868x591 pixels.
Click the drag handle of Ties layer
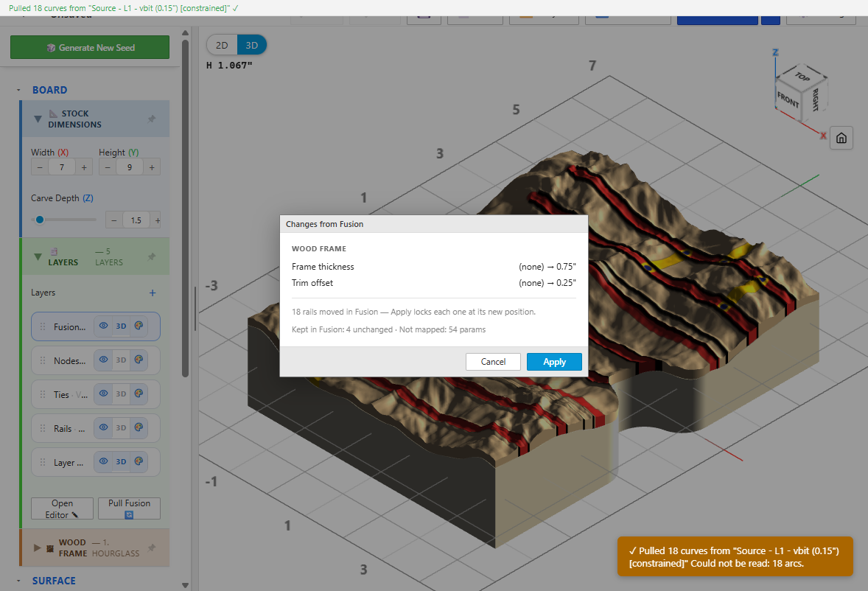point(43,394)
